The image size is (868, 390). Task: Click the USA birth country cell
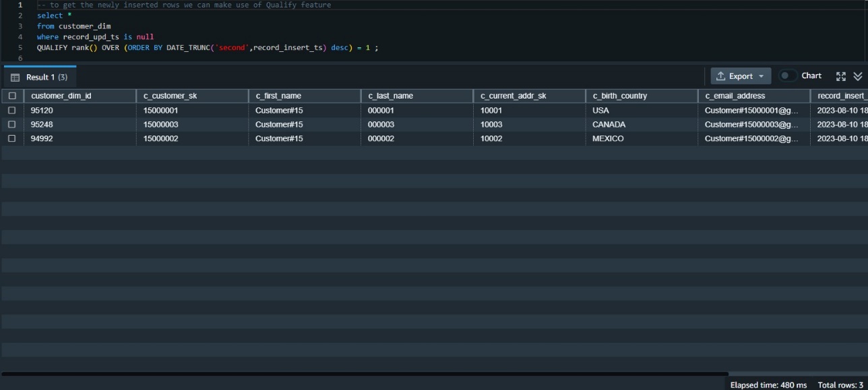642,110
